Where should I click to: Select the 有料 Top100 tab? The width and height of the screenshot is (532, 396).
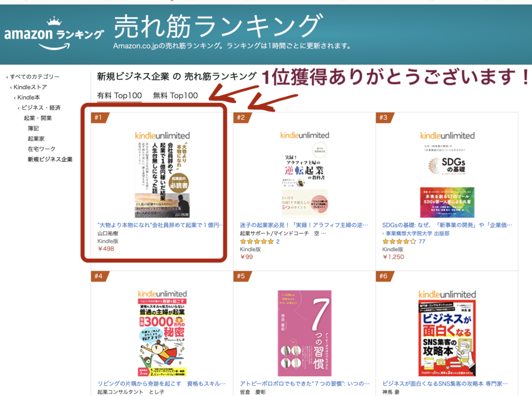click(x=119, y=95)
